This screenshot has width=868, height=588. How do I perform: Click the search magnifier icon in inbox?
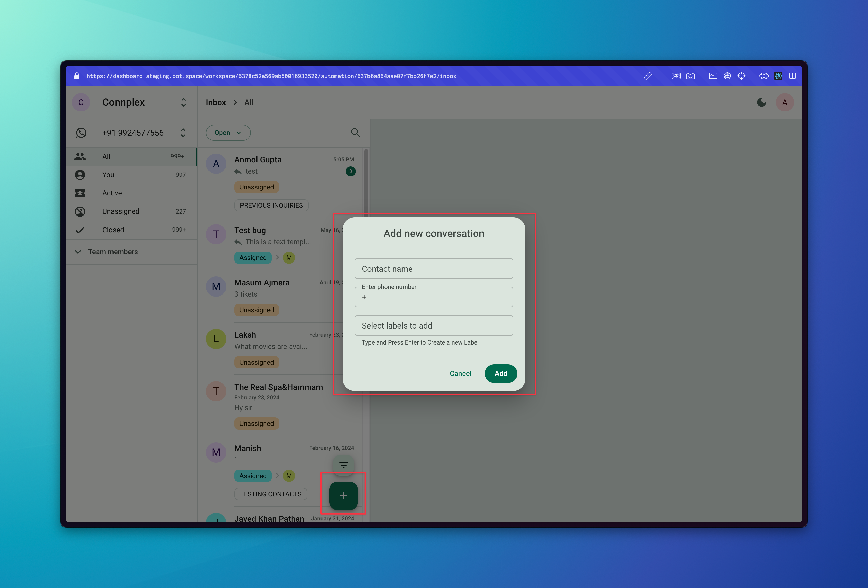pos(355,133)
